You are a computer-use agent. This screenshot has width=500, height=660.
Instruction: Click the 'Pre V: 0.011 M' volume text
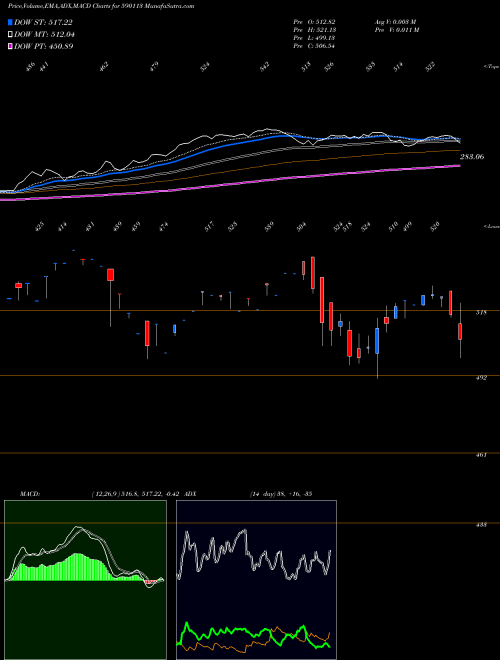(397, 30)
